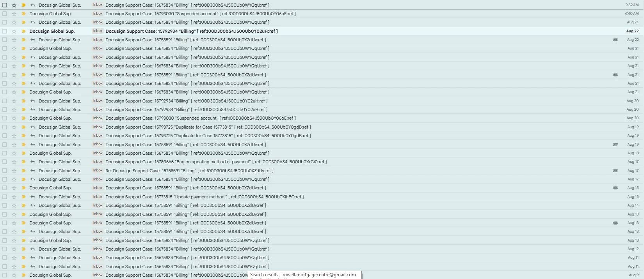The width and height of the screenshot is (644, 279).
Task: Click attachment icon on Aug 22 Case 15758591
Action: [x=616, y=40]
